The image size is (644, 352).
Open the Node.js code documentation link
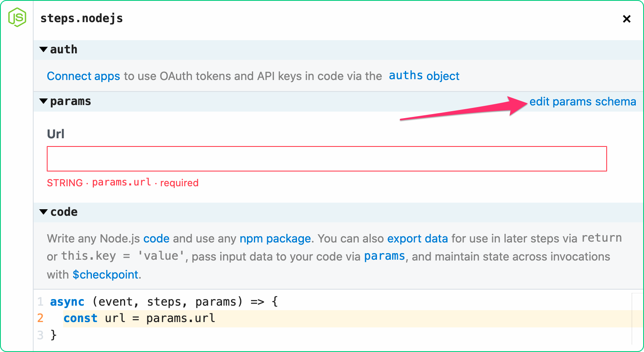156,239
